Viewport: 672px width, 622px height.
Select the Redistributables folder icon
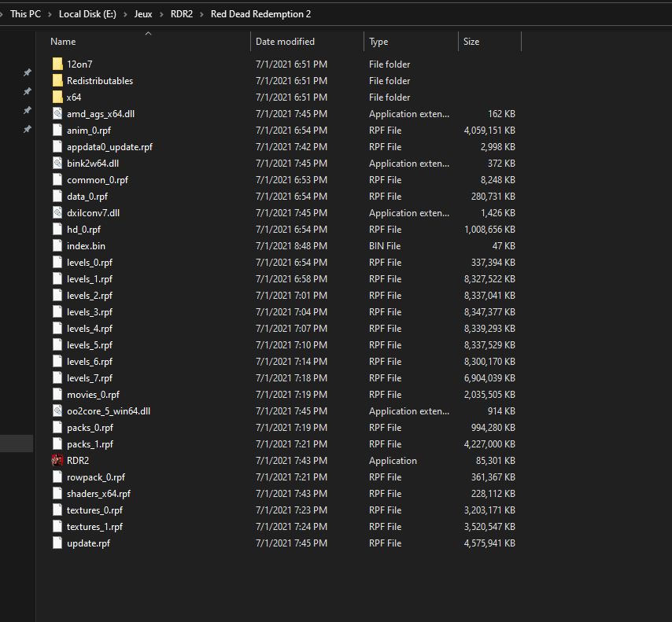pyautogui.click(x=57, y=80)
